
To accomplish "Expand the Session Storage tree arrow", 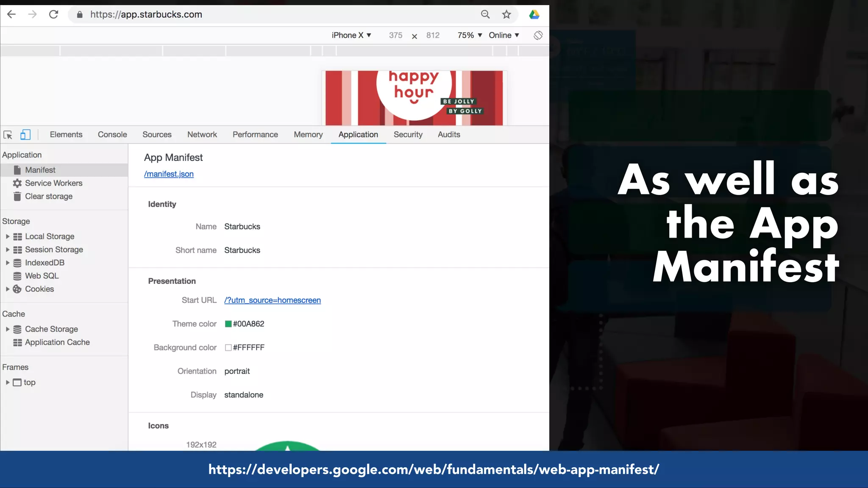I will coord(7,250).
